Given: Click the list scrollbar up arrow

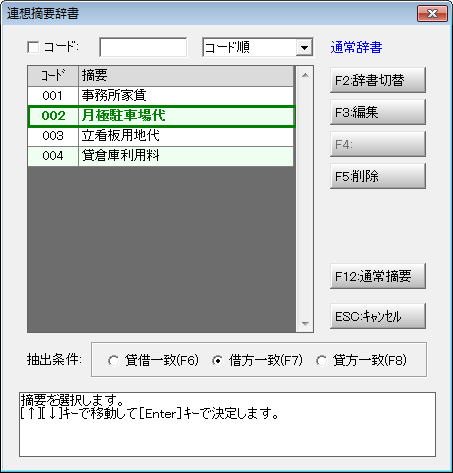Looking at the screenshot, I should [305, 75].
